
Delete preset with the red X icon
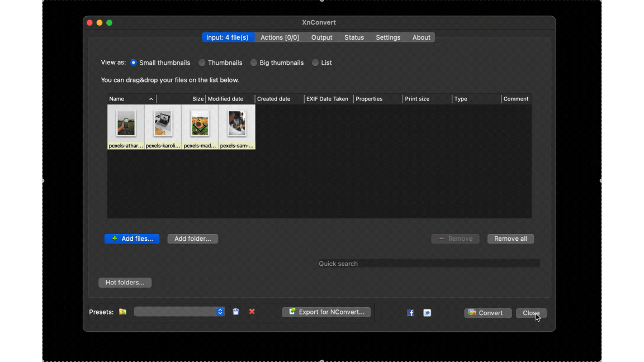252,312
